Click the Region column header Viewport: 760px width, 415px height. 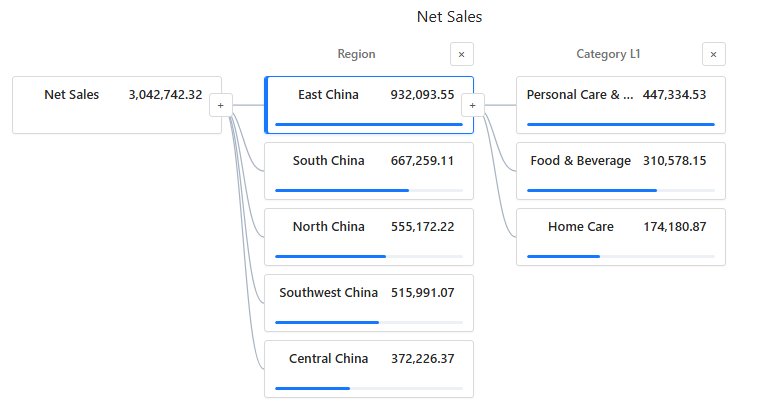tap(356, 54)
